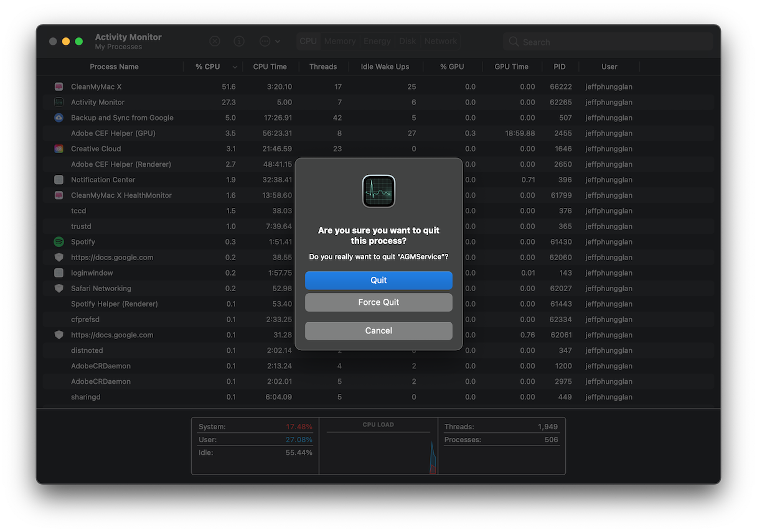Click the CleanMyMac X HealthMonitor icon
The height and width of the screenshot is (532, 757).
tap(59, 195)
